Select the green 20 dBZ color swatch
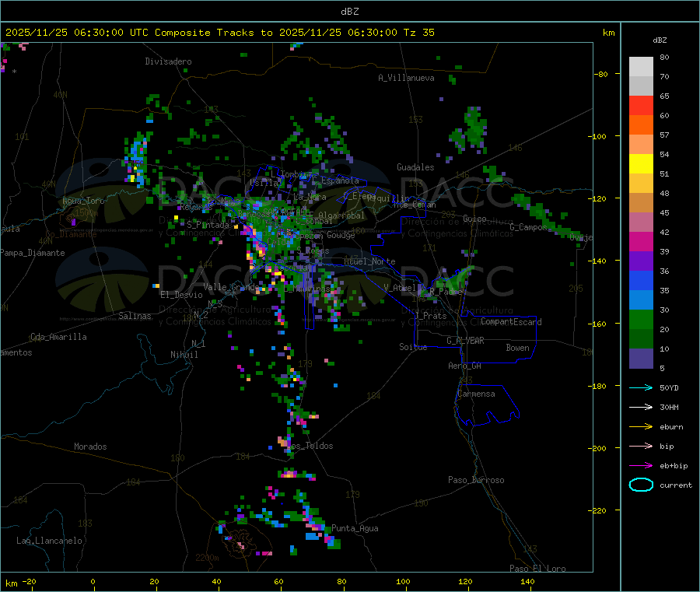The width and height of the screenshot is (700, 592). [641, 320]
